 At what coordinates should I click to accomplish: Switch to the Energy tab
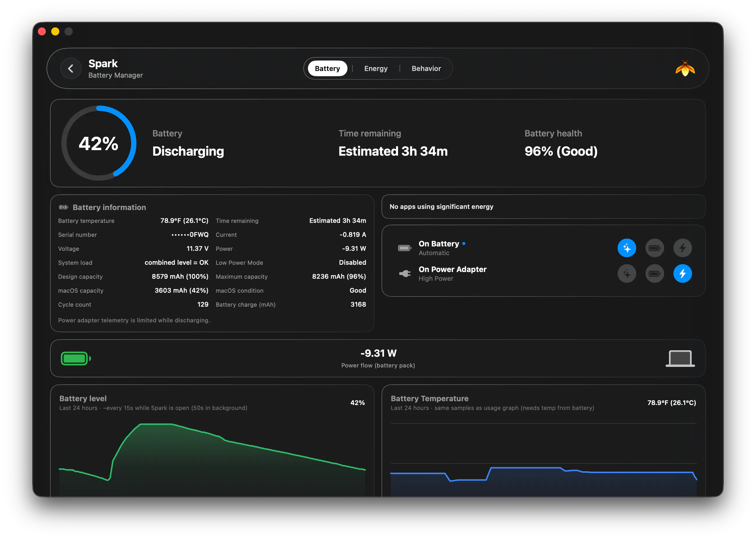(375, 68)
